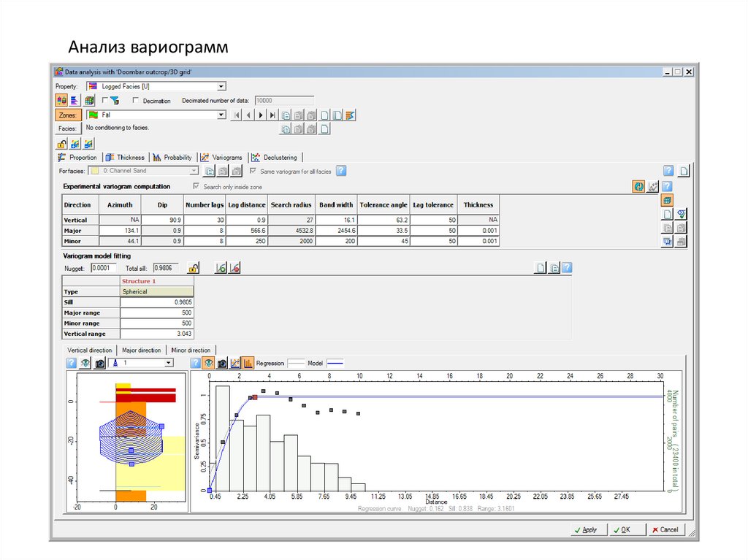Open the well selector dropdown showing 1
748x560 pixels.
click(169, 363)
